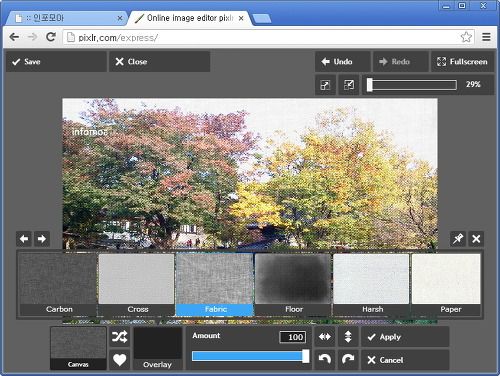Click the heart favorite icon
This screenshot has height=376, width=500.
[x=119, y=360]
